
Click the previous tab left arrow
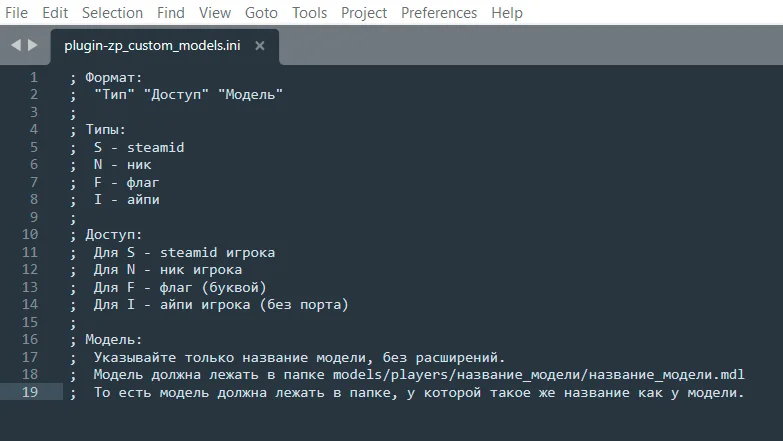[16, 45]
